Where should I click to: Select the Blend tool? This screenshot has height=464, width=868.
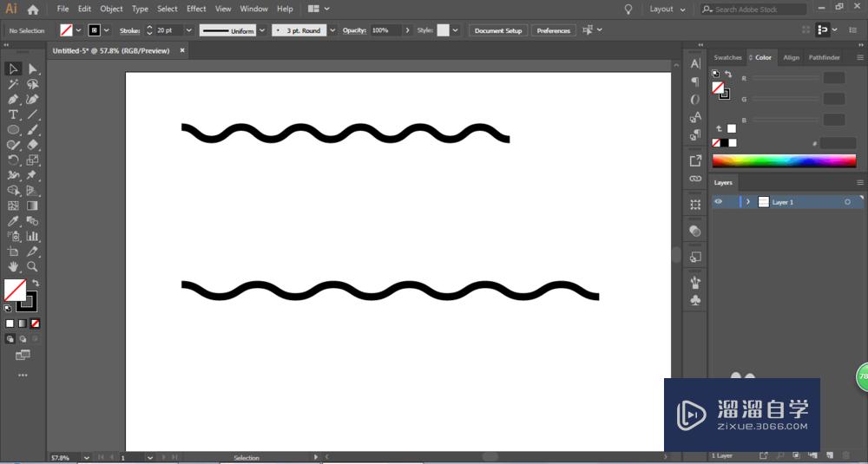(33, 221)
